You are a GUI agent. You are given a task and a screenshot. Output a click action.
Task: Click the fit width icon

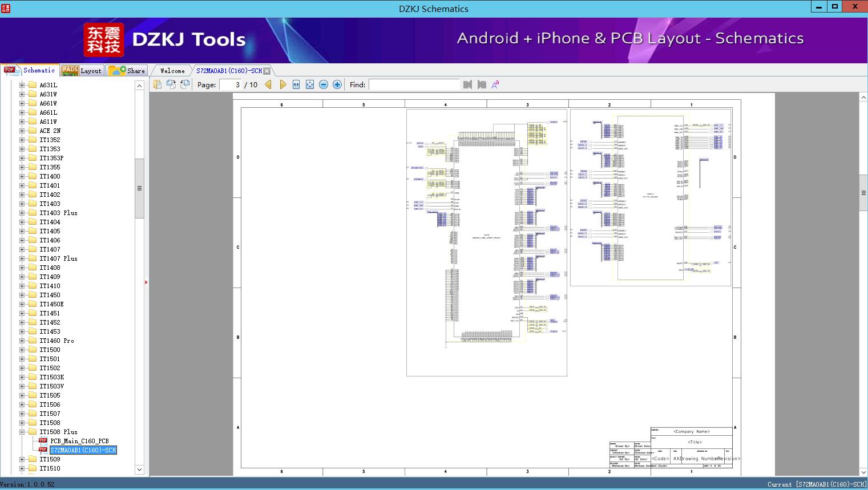click(x=296, y=84)
